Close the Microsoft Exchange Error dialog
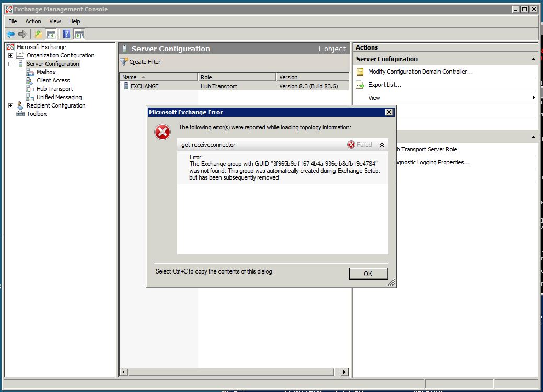 pyautogui.click(x=389, y=112)
